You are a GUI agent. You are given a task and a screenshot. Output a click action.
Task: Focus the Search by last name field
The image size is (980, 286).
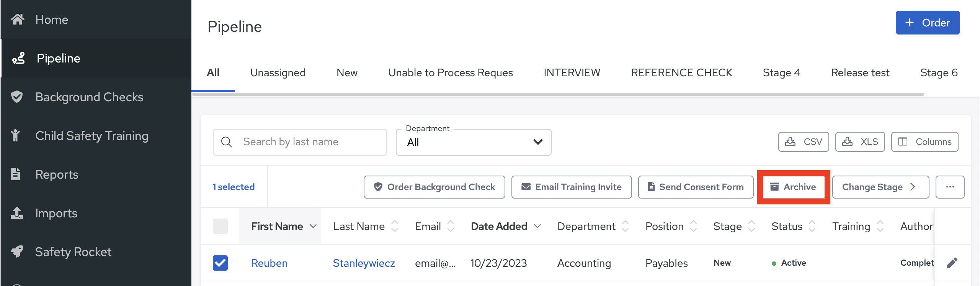[x=300, y=142]
